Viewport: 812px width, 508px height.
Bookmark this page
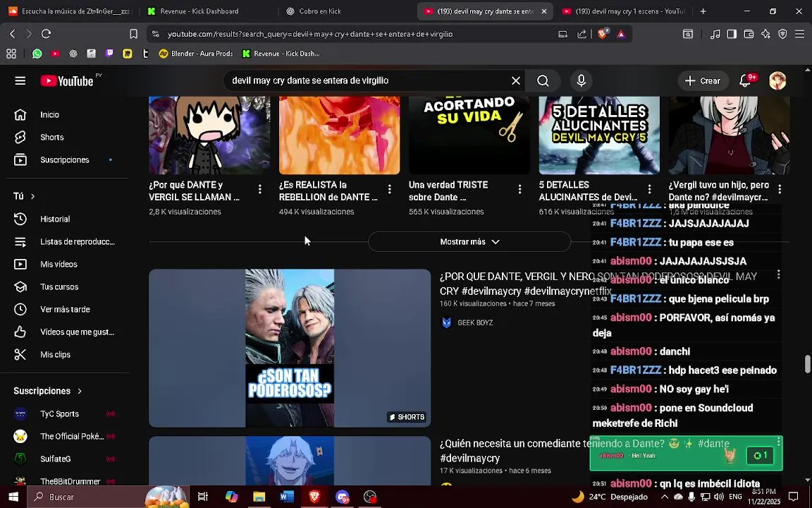(x=134, y=34)
